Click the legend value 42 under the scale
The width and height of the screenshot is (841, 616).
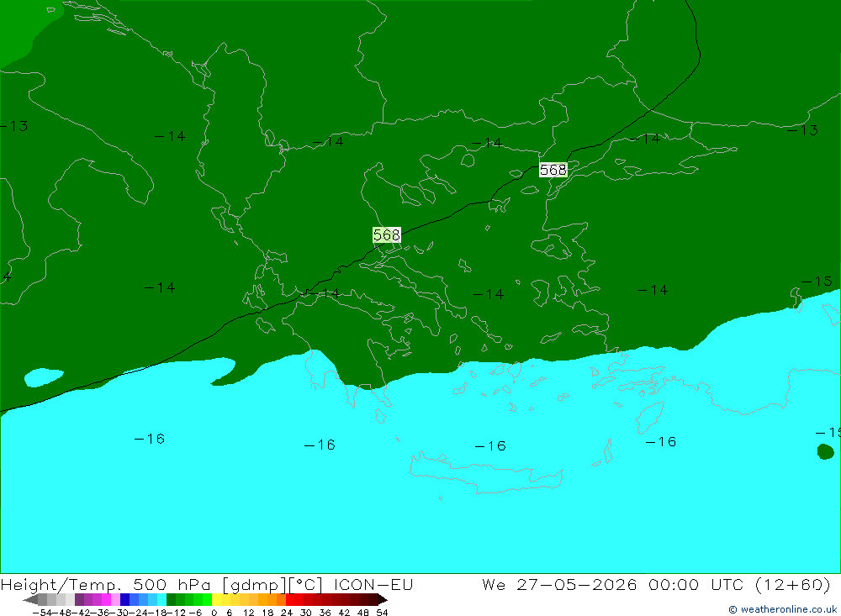[x=344, y=613]
